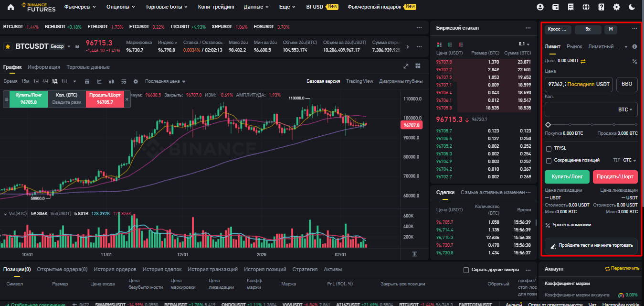Image resolution: width=644 pixels, height=306 pixels.
Task: Open the TIF GTC dropdown
Action: tap(630, 160)
